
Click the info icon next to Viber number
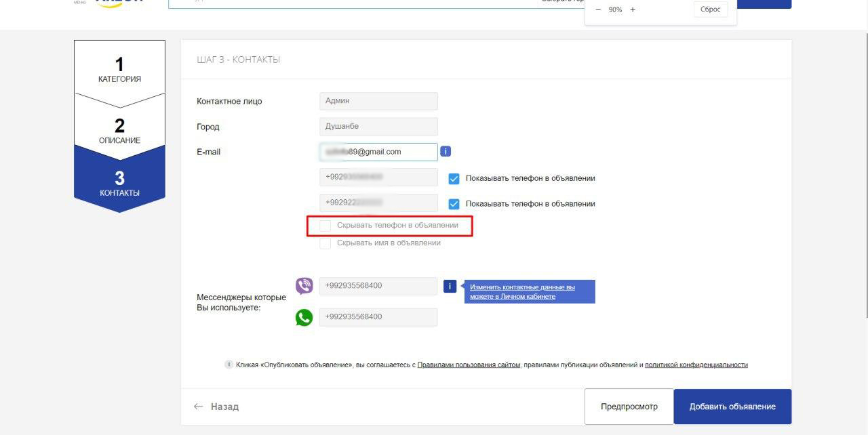[x=450, y=286]
